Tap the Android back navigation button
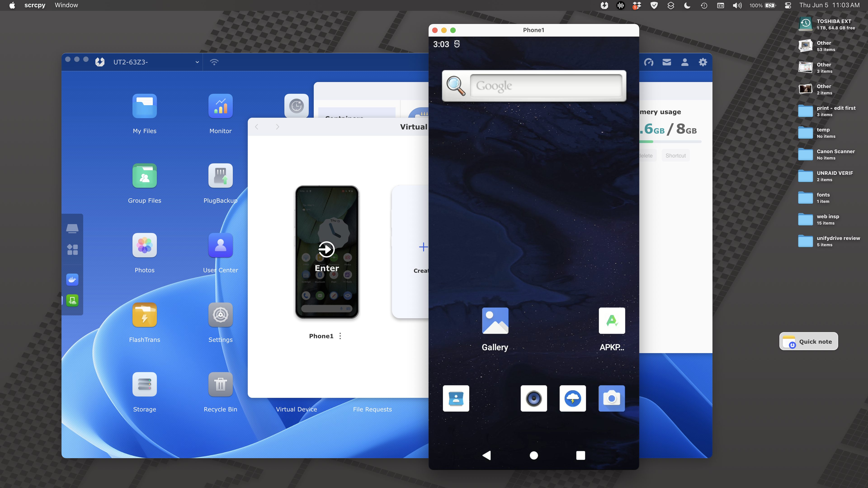The width and height of the screenshot is (868, 488). point(487,455)
